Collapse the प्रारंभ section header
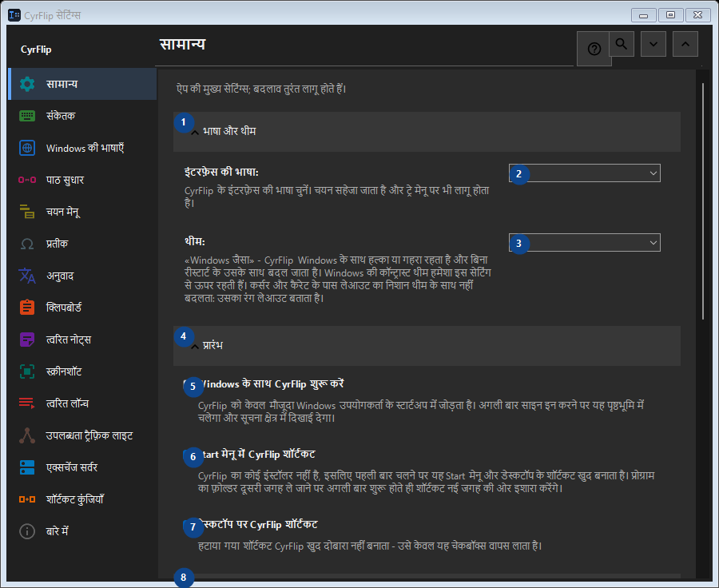The width and height of the screenshot is (719, 588). 427,346
